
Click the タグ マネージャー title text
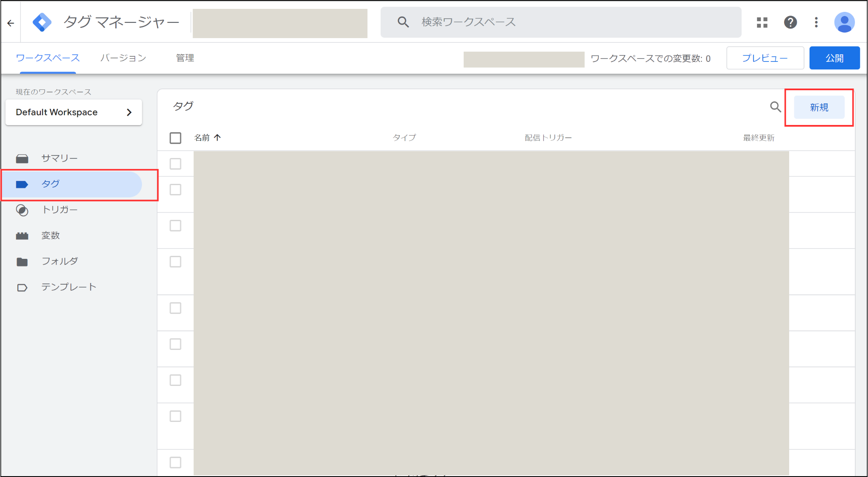tap(121, 22)
